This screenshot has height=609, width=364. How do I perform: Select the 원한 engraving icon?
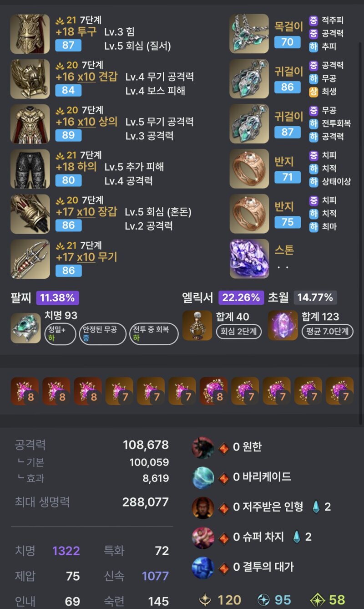(x=203, y=447)
